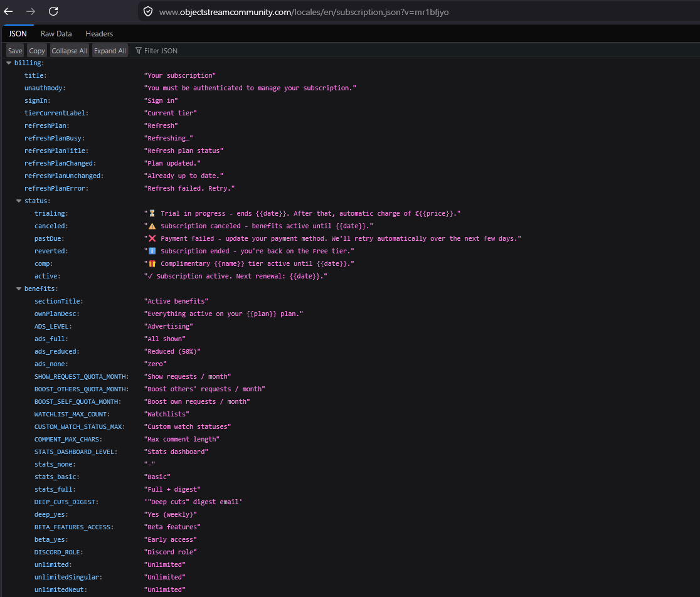Select the pastDue key
Viewport: 700px width, 597px height.
point(49,239)
